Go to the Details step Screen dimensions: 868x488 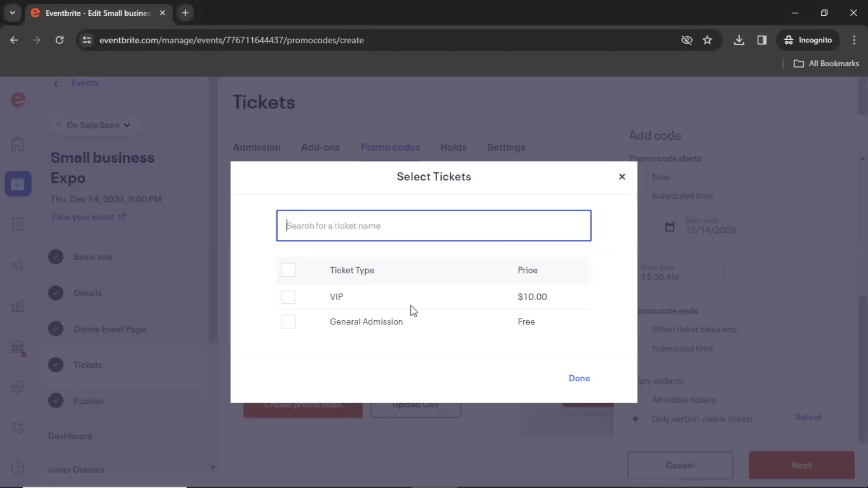[x=87, y=293]
